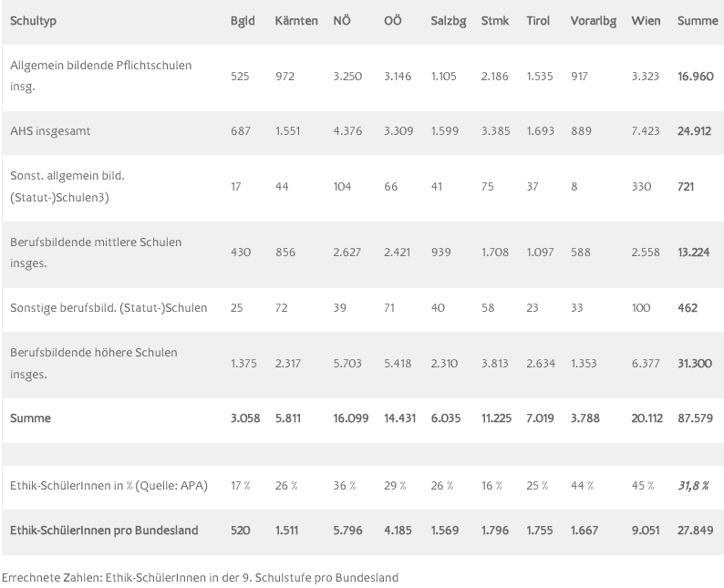
Task: Select the Wien column header
Action: [646, 21]
